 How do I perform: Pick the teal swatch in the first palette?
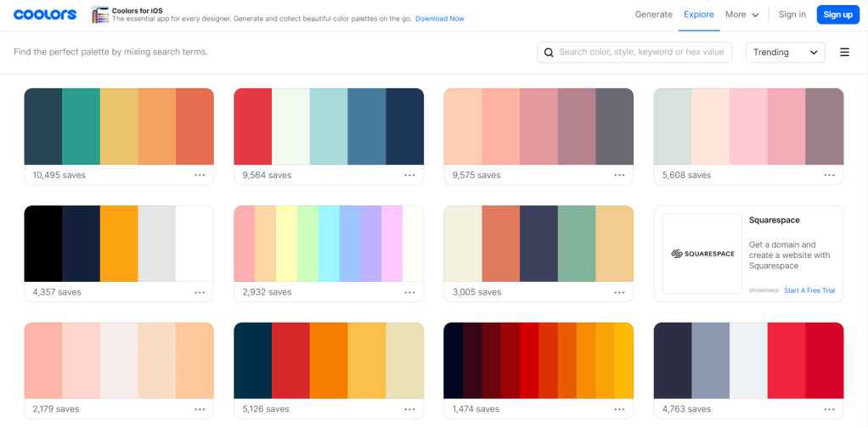81,126
